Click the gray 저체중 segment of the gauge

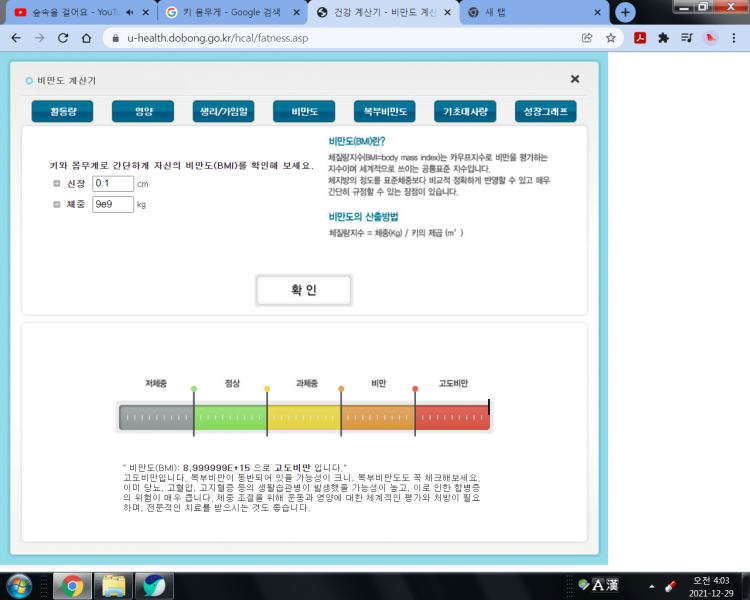tap(156, 417)
